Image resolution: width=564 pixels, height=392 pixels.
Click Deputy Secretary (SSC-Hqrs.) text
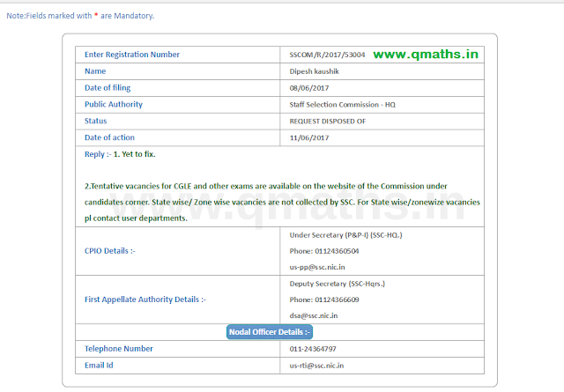tap(337, 284)
